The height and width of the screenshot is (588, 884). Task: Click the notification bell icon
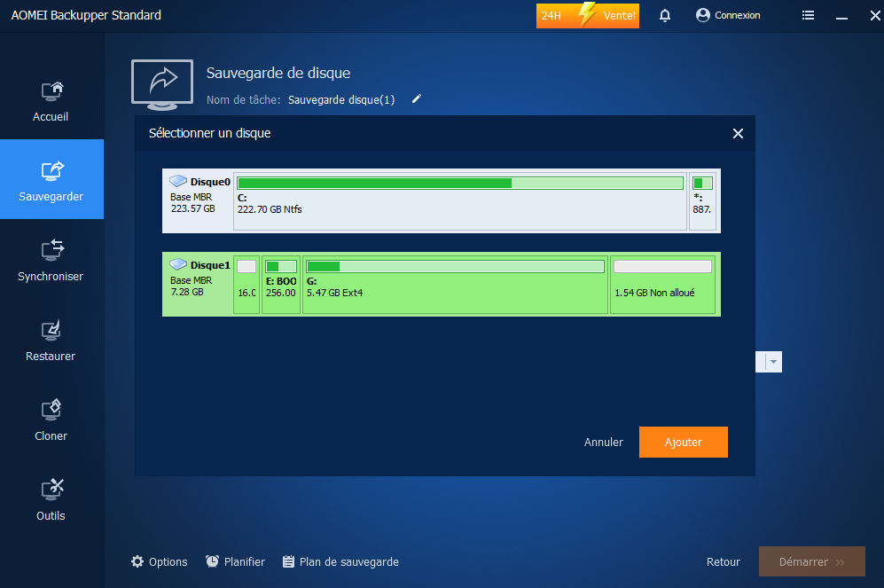click(665, 15)
